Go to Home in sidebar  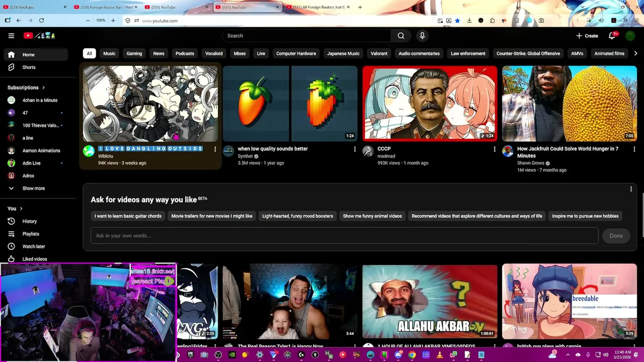[x=36, y=55]
